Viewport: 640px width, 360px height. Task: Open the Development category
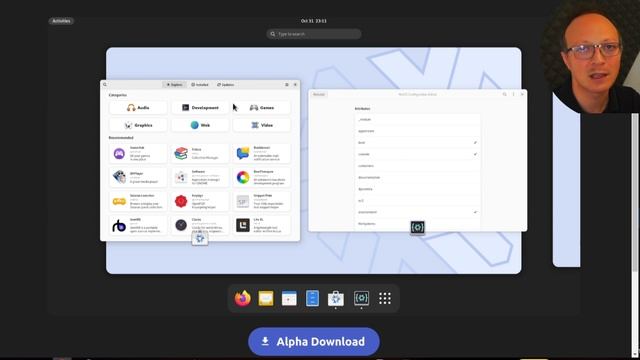pos(200,108)
